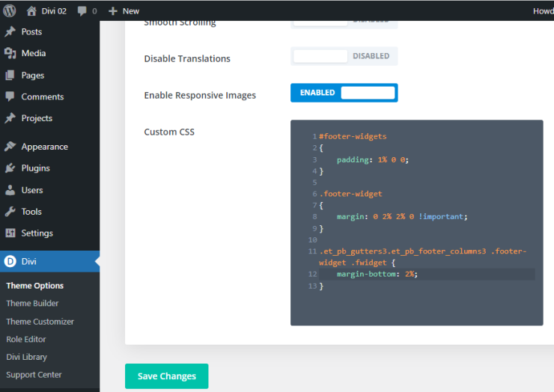Open the Projects menu
Screen dimensions: 554x392
coord(50,118)
